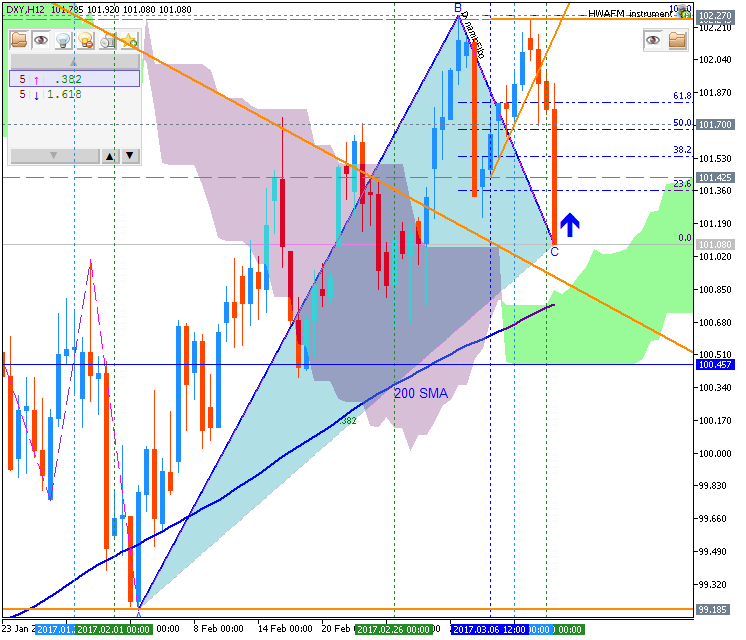Click the 100.457 blue price label
This screenshot has height=640, width=746.
tap(715, 364)
